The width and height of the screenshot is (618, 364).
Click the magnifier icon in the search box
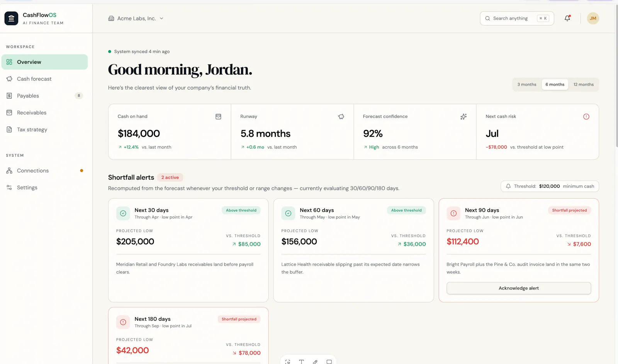click(x=487, y=18)
